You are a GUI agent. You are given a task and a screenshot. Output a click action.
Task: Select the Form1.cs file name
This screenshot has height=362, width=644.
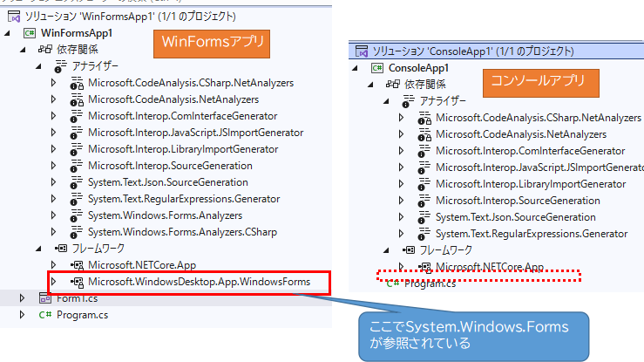78,298
